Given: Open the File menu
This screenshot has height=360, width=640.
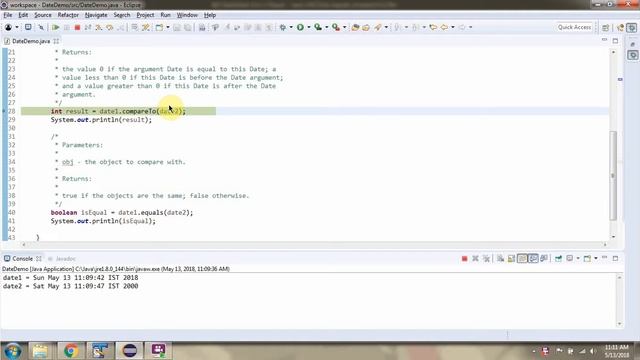Looking at the screenshot, I should pyautogui.click(x=8, y=15).
